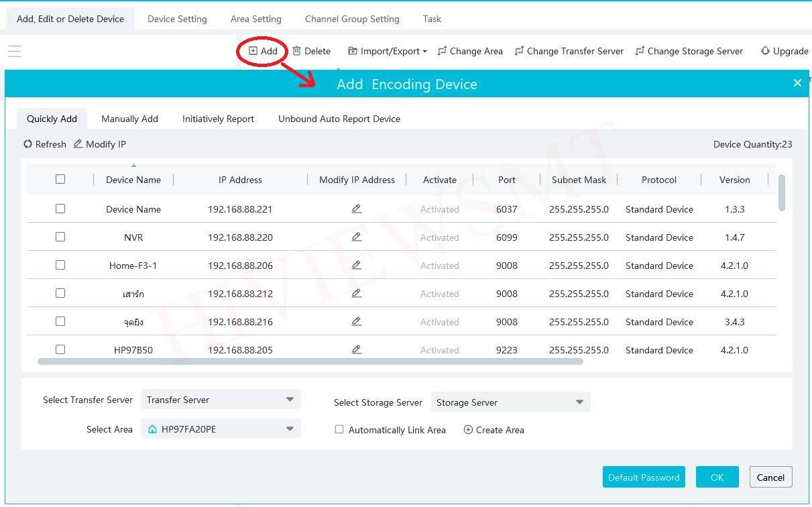Open the Device Setting tab
812x507 pixels.
177,19
